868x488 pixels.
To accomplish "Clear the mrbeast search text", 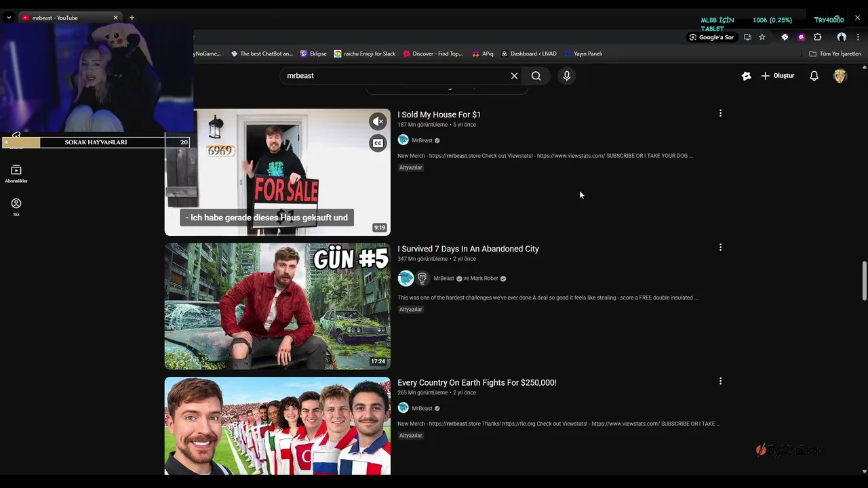I will pos(514,76).
